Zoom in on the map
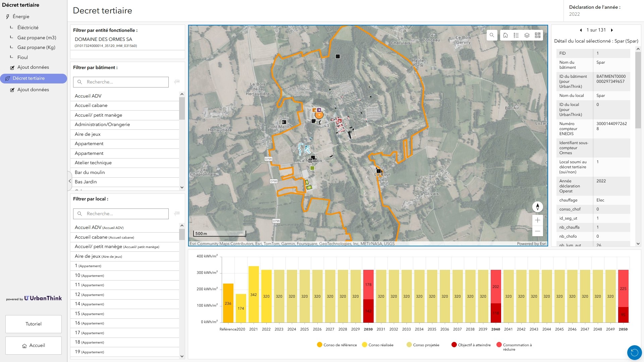The image size is (644, 362). [x=537, y=220]
